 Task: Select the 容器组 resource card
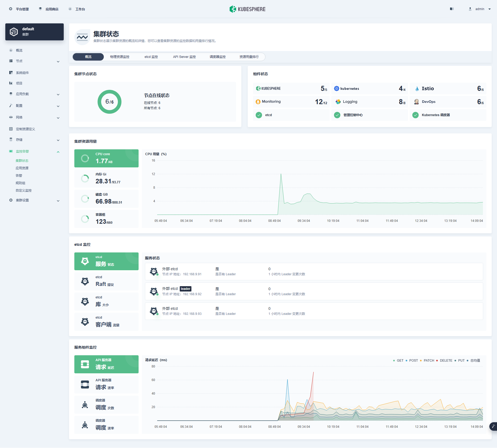(x=106, y=219)
